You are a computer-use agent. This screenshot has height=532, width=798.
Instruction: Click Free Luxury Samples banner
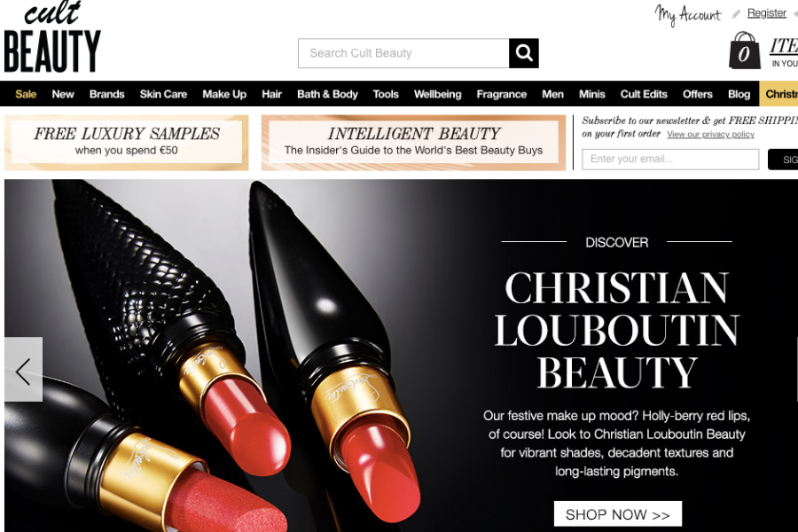coord(127,142)
